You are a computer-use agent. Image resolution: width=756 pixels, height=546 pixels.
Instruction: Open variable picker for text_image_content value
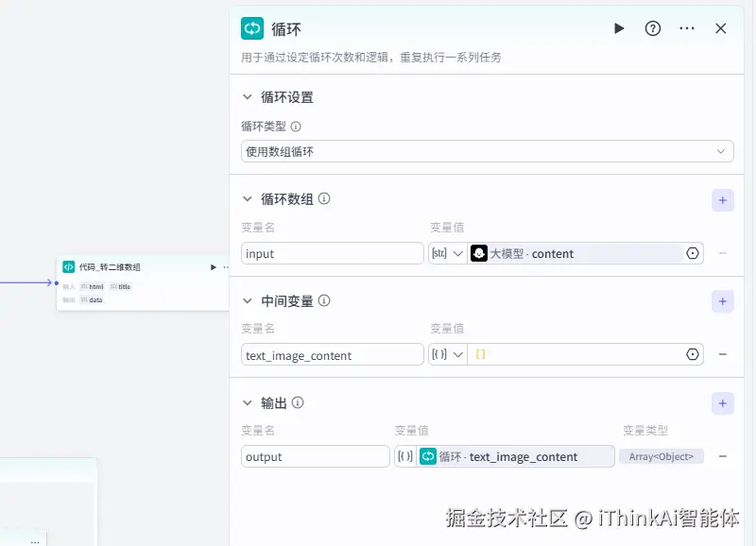[693, 354]
